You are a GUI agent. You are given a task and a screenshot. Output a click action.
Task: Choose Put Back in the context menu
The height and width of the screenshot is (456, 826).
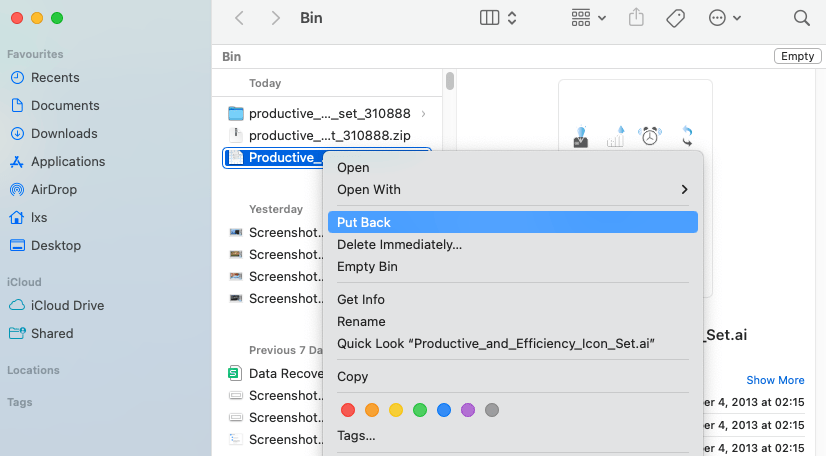(513, 222)
